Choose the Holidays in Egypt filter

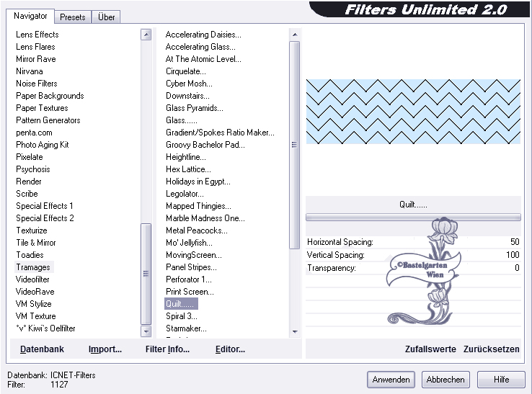(x=198, y=182)
